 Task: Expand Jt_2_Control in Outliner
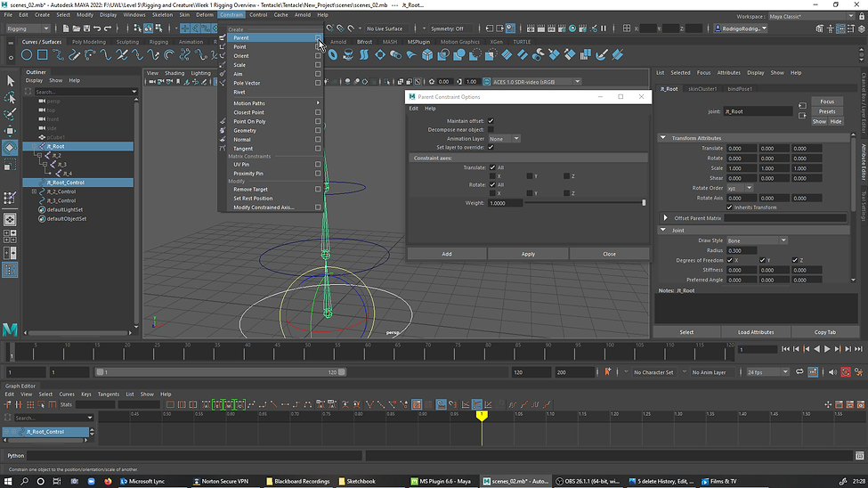(35, 191)
